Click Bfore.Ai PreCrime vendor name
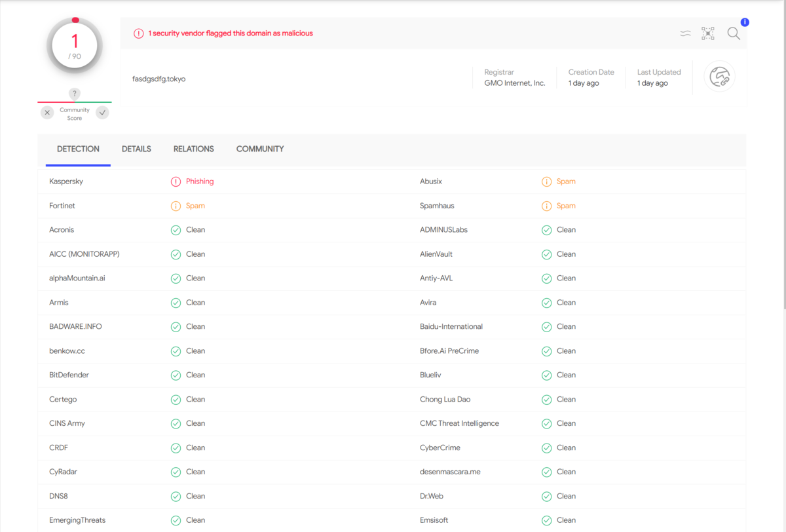Screen dimensions: 786x532 pyautogui.click(x=449, y=351)
